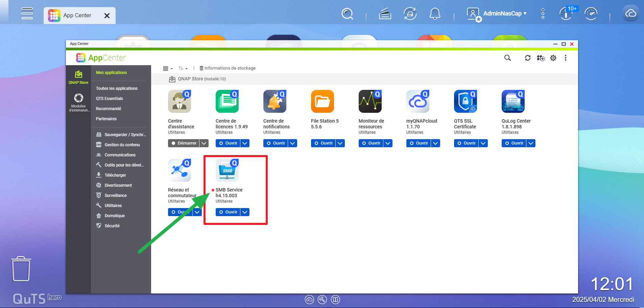Click the File Station 5 app icon
Screen dimensions: 644x308
(x=323, y=101)
